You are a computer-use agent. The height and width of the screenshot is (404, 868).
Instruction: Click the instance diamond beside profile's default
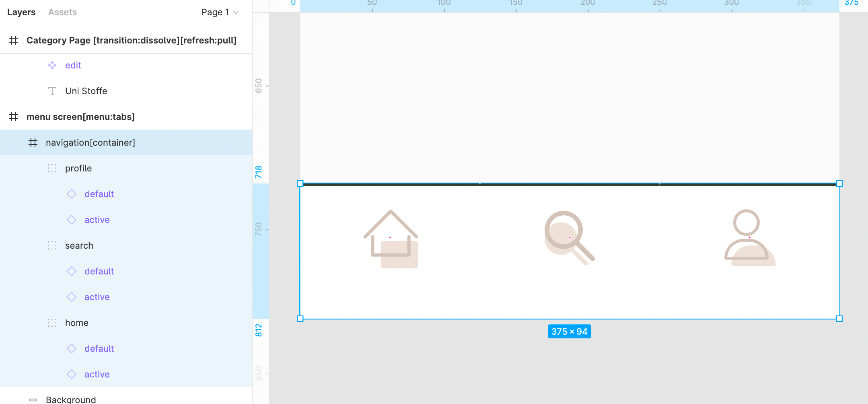point(72,194)
